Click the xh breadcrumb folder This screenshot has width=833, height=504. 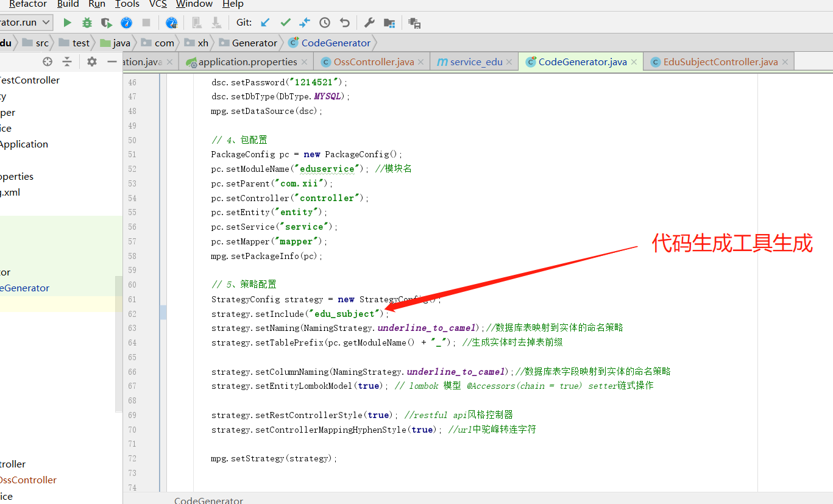[197, 43]
